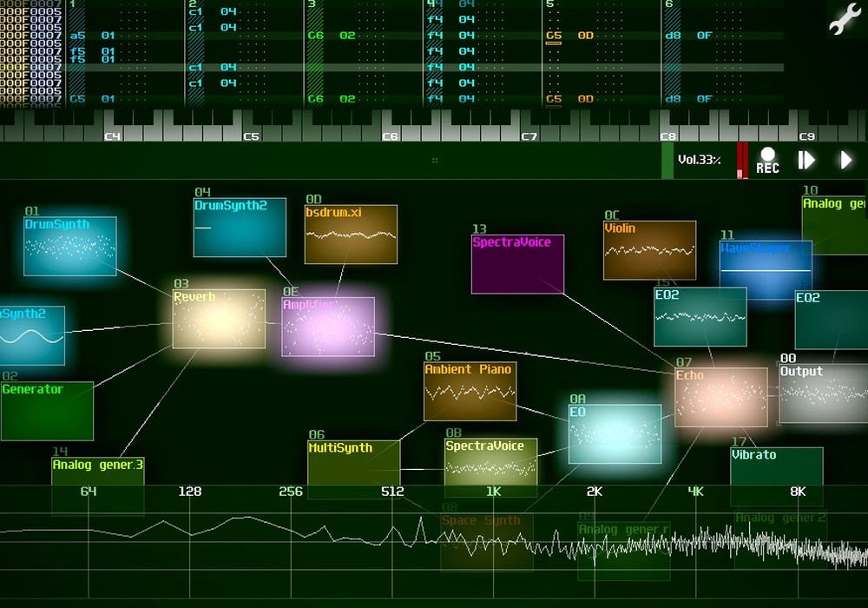Click the divider handle below the piano keyboard
Screen dimensions: 868x608
pyautogui.click(x=434, y=161)
